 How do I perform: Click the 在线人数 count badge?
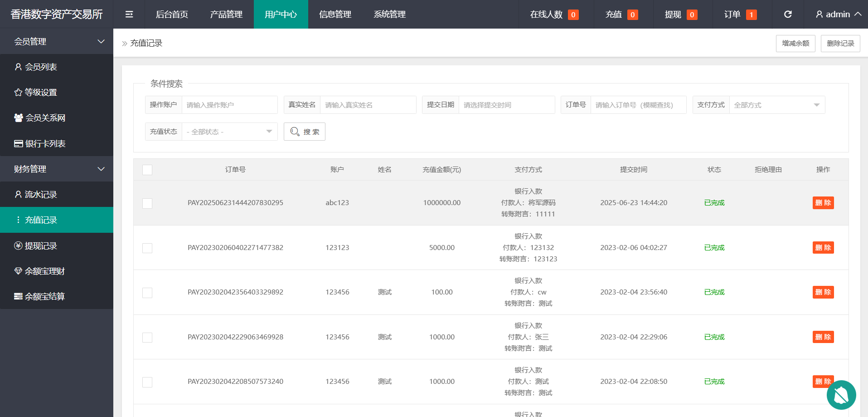tap(573, 15)
